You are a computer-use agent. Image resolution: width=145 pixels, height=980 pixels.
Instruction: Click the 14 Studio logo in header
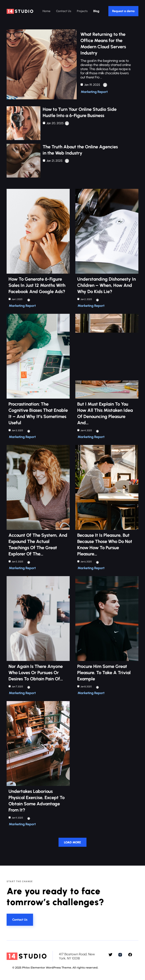click(20, 11)
